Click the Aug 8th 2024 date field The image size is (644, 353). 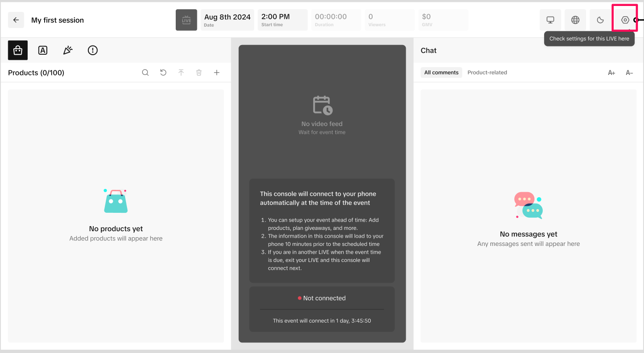(227, 20)
